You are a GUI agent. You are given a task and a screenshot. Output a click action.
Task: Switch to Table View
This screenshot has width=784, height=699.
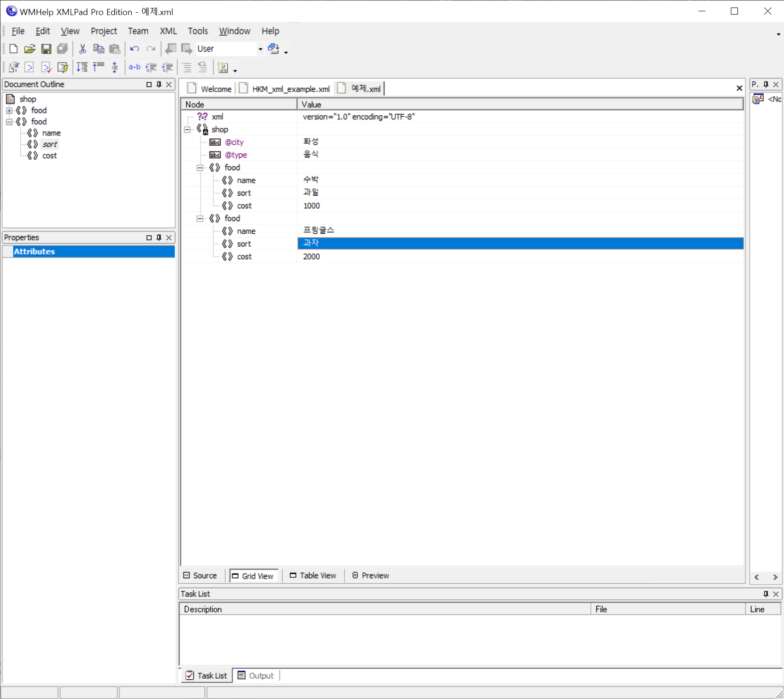click(313, 575)
